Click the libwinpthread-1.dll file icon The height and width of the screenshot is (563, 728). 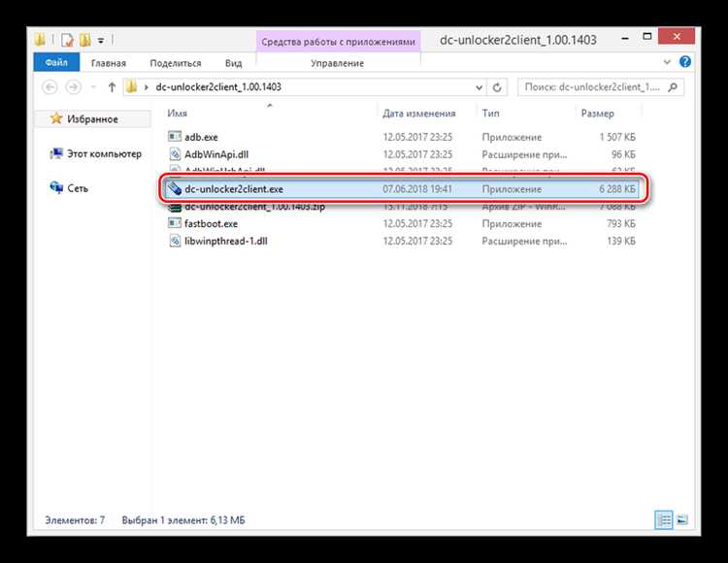click(175, 241)
